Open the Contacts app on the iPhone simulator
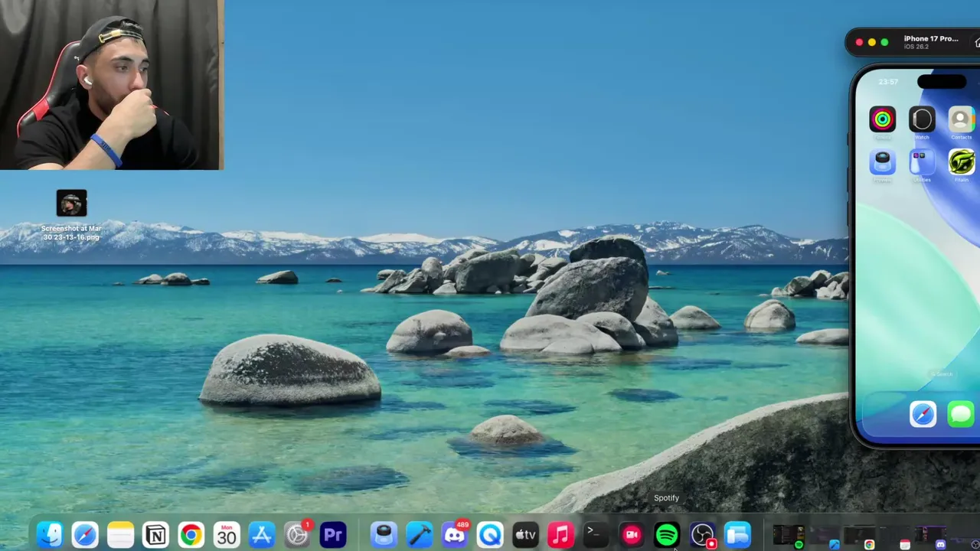 coord(961,119)
